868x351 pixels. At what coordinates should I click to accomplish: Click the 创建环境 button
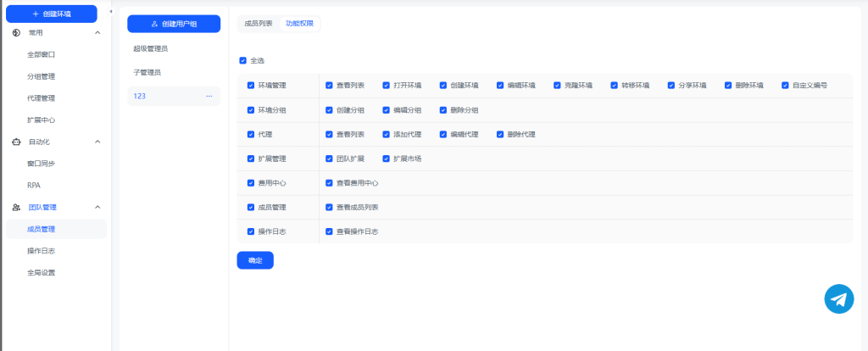coord(51,14)
